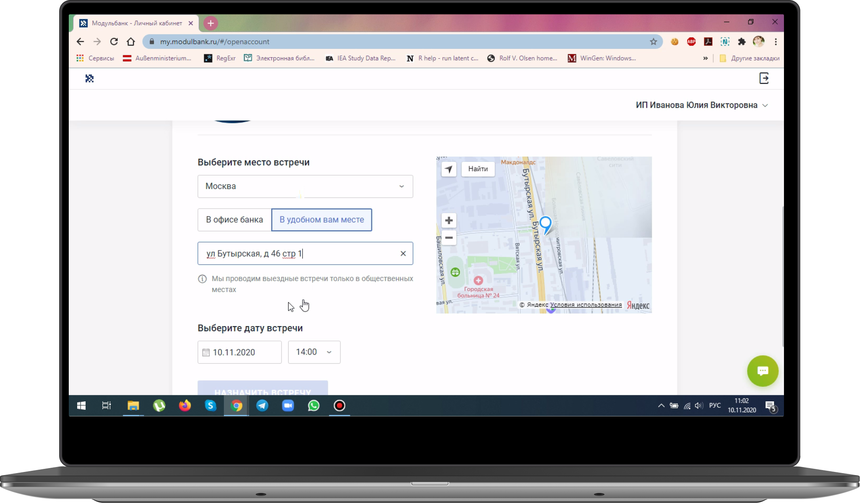Screen dimensions: 860x504
Task: Click the Chrome profile avatar
Action: tap(758, 42)
